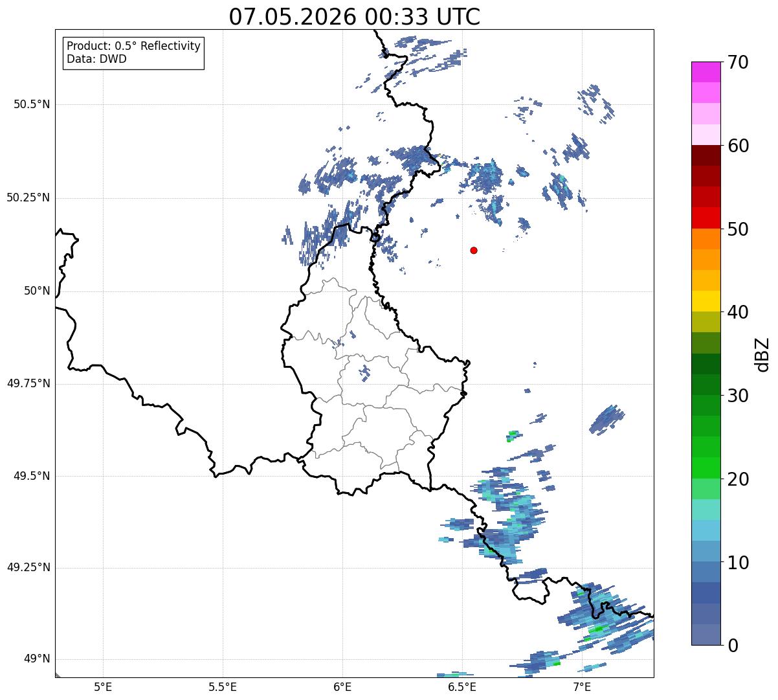Click the 50.5°N latitude tick label
Viewport: 778px width, 700px height.
[x=32, y=104]
